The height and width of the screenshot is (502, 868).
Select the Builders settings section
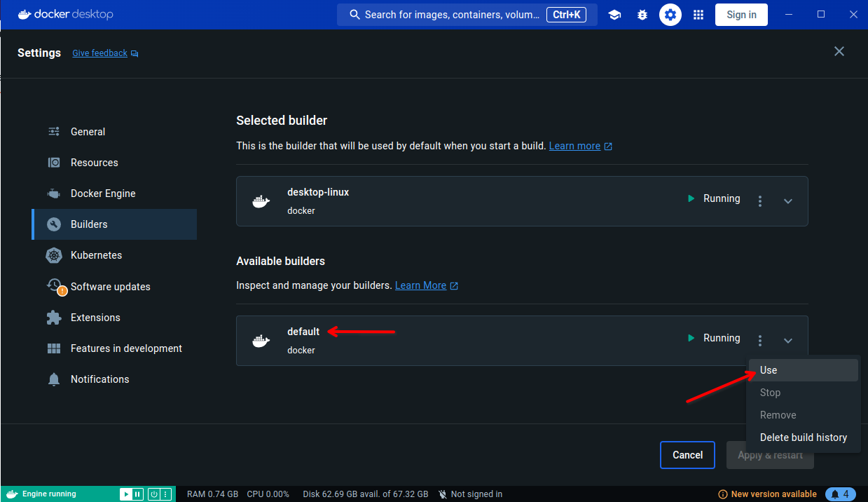(x=114, y=224)
